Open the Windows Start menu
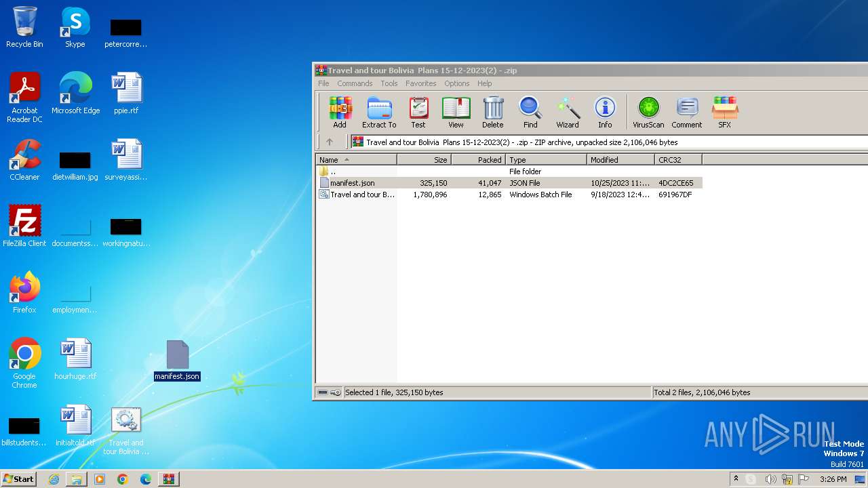The width and height of the screenshot is (868, 488). [18, 479]
